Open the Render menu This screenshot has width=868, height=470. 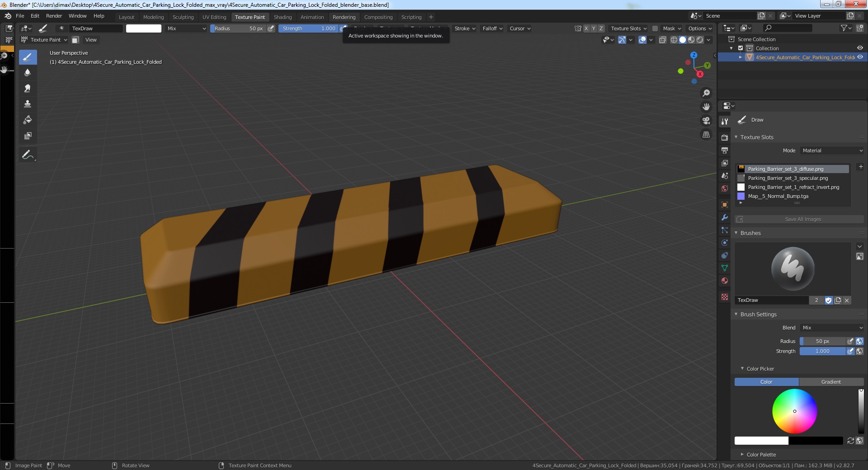click(x=54, y=16)
